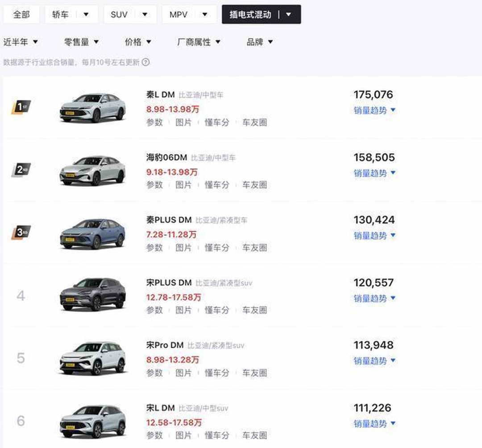
Task: Open the 秦PLUS DM model title
Action: [169, 220]
